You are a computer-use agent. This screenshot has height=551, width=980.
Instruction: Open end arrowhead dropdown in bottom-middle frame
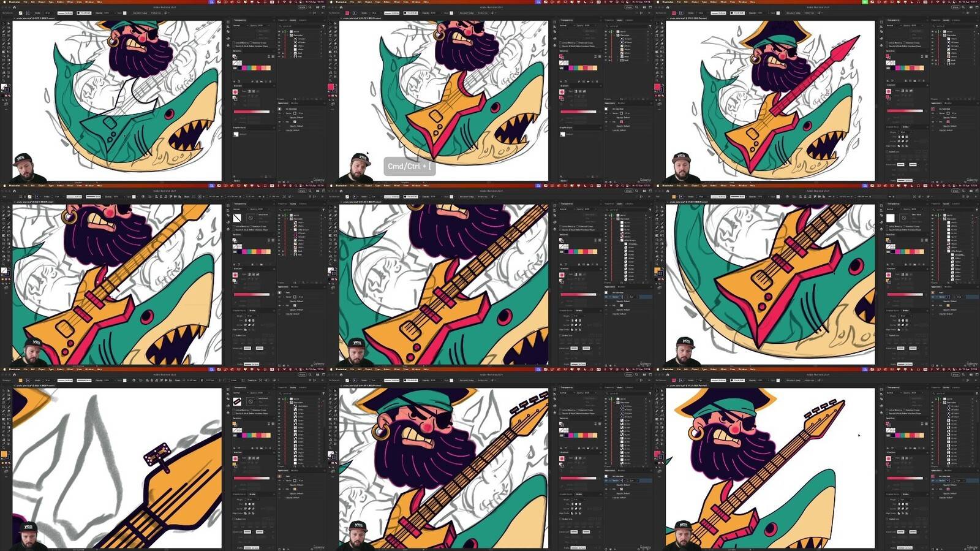pyautogui.click(x=587, y=532)
